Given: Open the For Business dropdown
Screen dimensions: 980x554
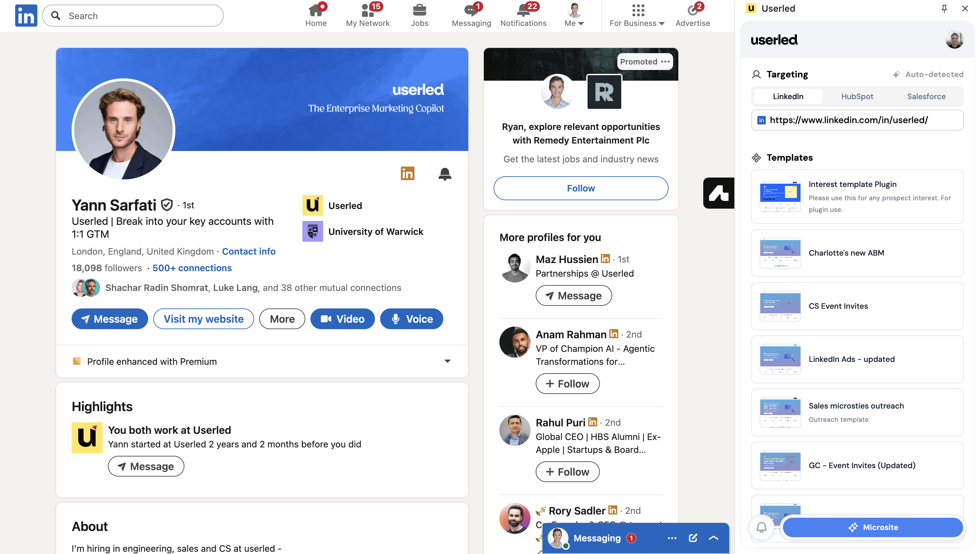Looking at the screenshot, I should 637,15.
